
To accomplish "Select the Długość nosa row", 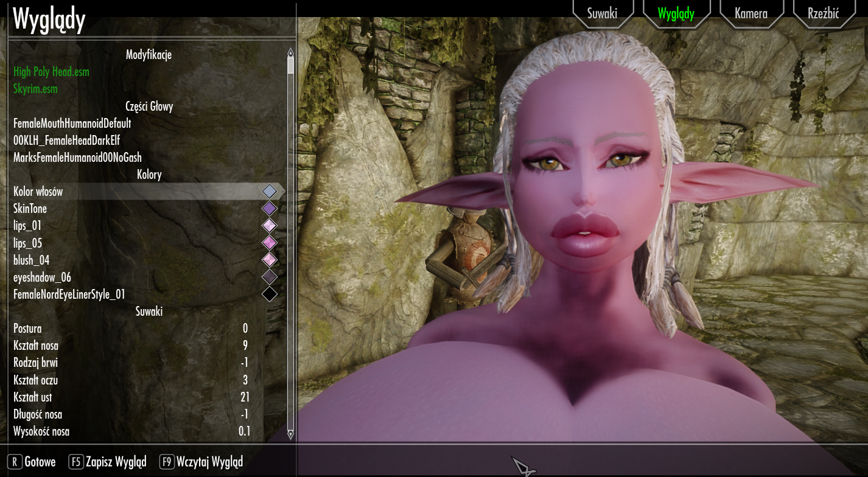I will (x=146, y=414).
